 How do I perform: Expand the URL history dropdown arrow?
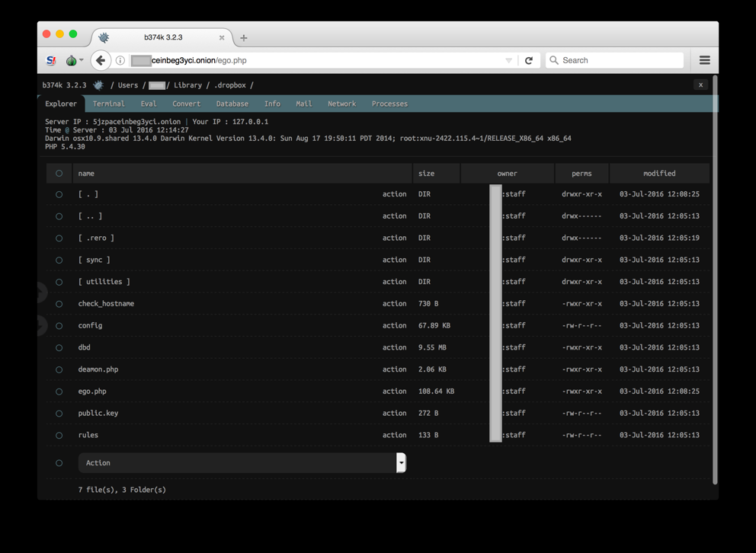[508, 60]
